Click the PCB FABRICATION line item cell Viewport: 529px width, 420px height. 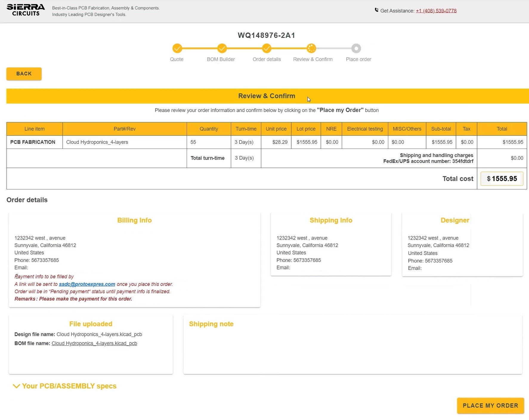pyautogui.click(x=35, y=142)
